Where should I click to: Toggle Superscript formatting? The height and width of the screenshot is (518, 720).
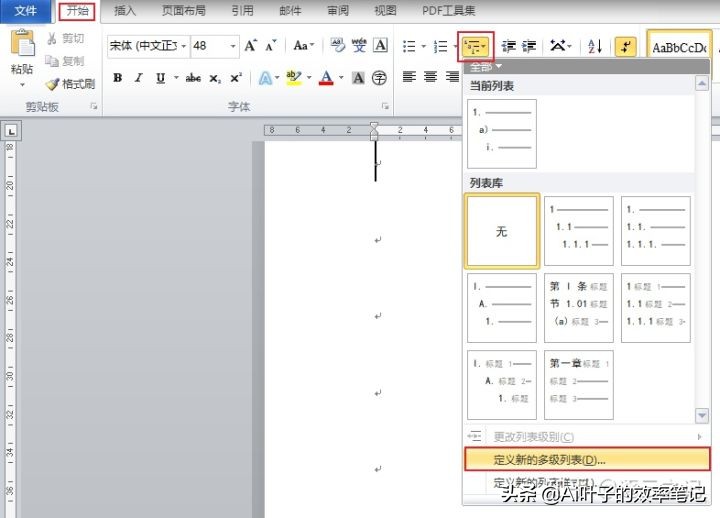click(x=236, y=78)
